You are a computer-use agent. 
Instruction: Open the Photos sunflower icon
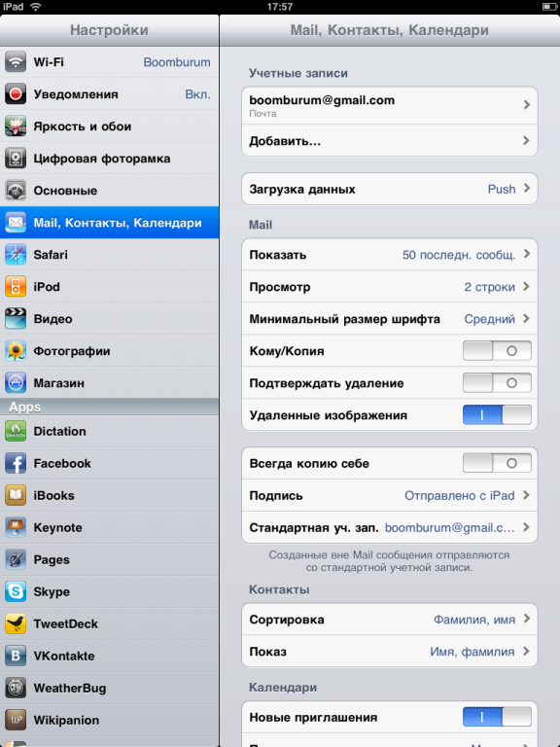[x=16, y=351]
